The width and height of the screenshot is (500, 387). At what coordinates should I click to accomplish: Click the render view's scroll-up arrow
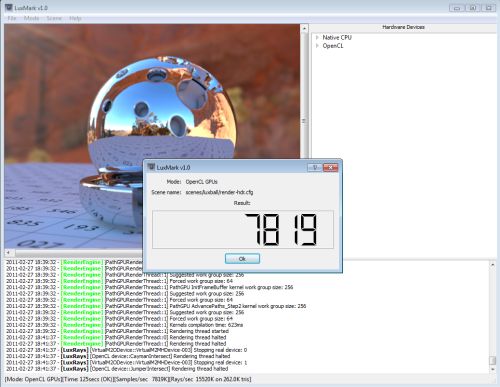pos(304,29)
